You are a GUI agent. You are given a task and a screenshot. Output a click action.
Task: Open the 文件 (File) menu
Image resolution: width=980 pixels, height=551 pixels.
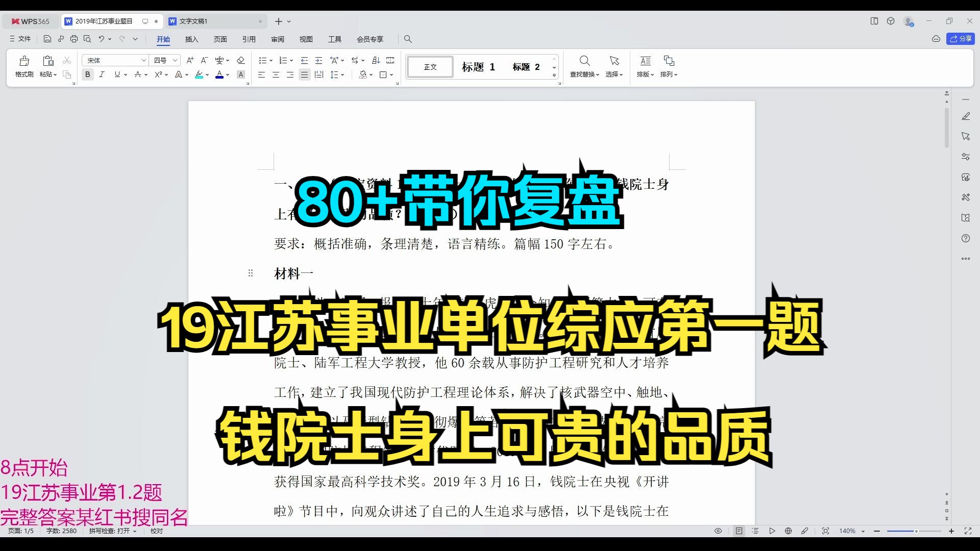point(20,39)
